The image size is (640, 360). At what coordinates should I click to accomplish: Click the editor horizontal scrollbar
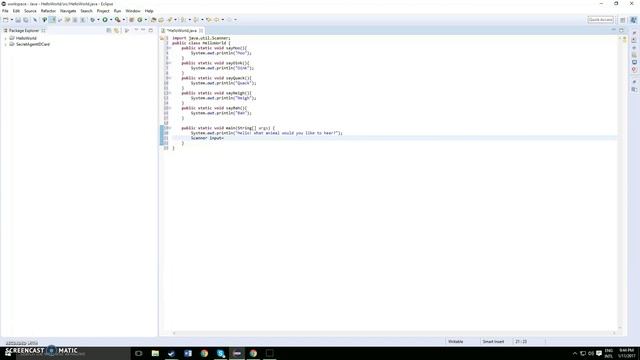tap(394, 333)
